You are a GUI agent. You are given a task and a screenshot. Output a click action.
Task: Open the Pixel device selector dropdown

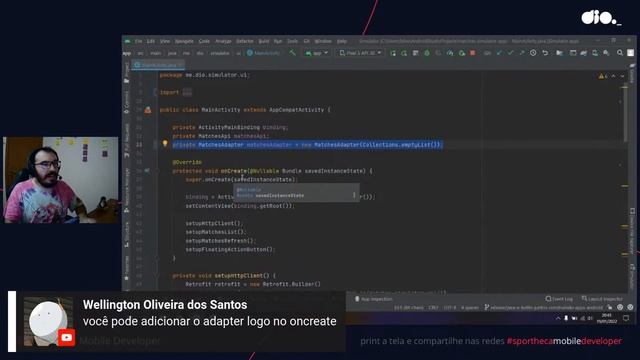pos(360,53)
